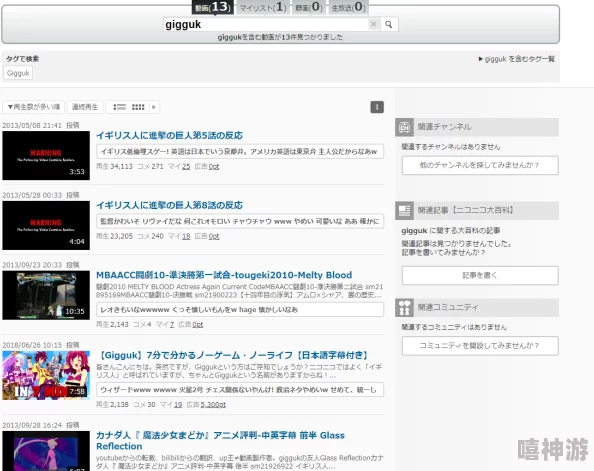
Task: Click the 記事を書く button
Action: [x=480, y=275]
